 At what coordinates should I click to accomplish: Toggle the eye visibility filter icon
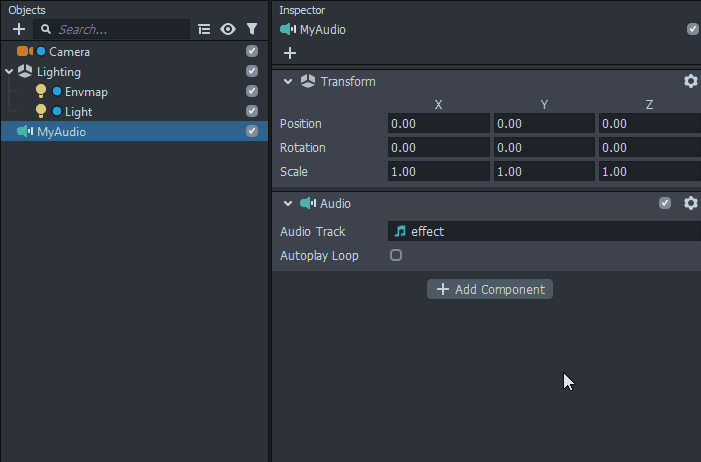228,30
